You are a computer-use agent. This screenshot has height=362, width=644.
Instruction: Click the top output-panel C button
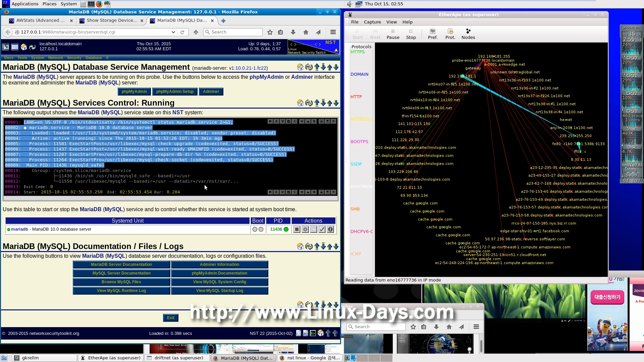294,121
